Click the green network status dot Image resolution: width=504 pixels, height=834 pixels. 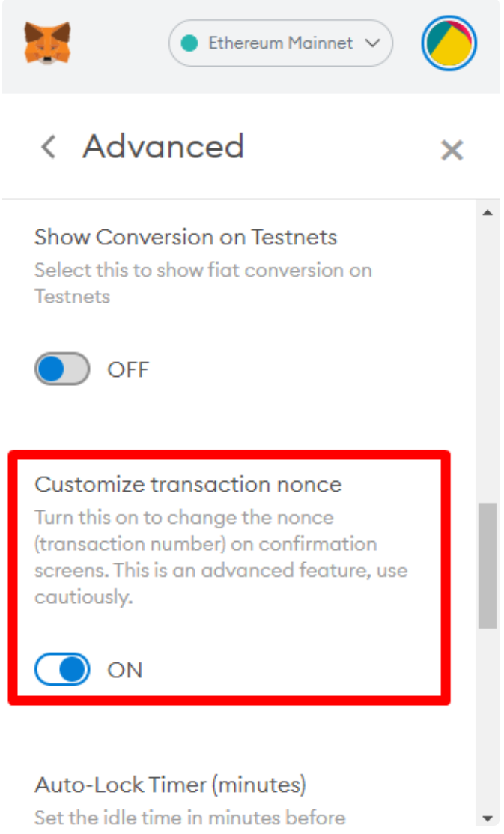[x=190, y=43]
